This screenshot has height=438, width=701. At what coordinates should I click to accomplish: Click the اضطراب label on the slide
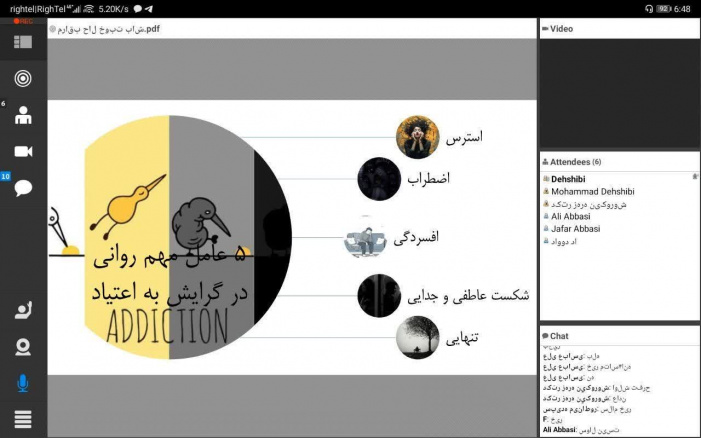[x=428, y=179]
